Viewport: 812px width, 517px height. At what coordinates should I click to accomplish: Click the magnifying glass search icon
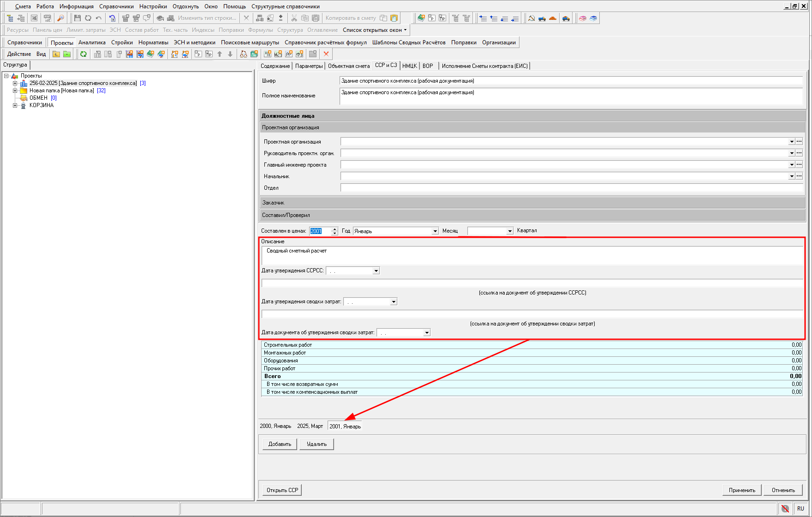point(60,18)
